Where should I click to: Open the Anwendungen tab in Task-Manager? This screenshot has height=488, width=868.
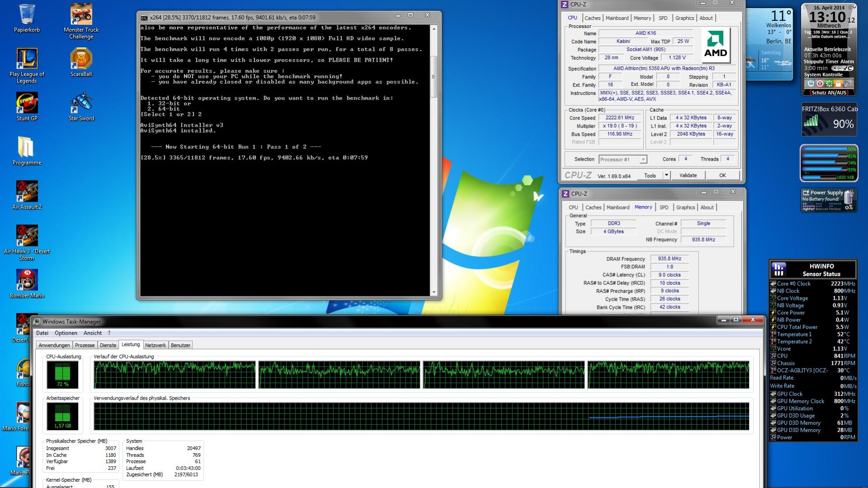coord(54,345)
